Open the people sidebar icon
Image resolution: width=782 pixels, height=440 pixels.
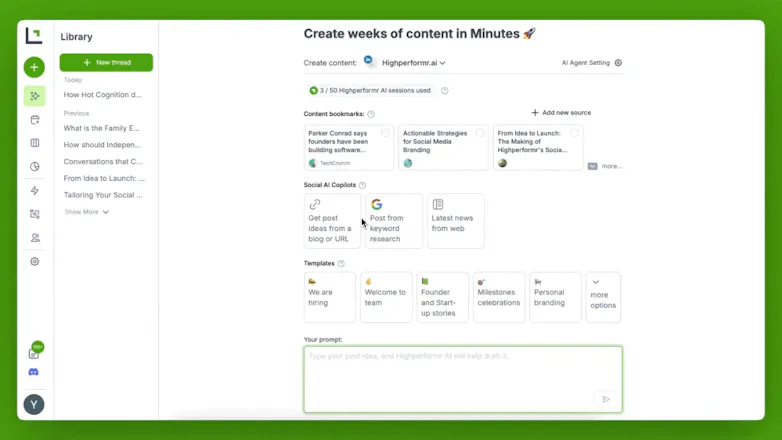[34, 237]
